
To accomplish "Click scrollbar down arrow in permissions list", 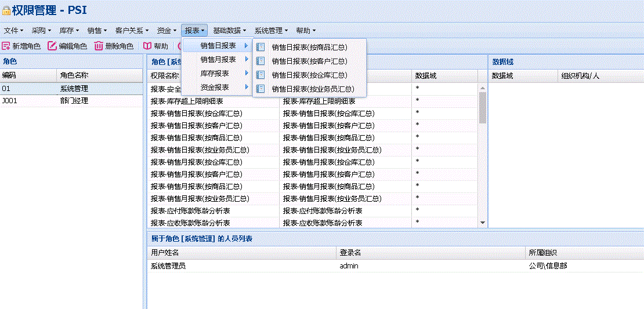I will [x=483, y=223].
